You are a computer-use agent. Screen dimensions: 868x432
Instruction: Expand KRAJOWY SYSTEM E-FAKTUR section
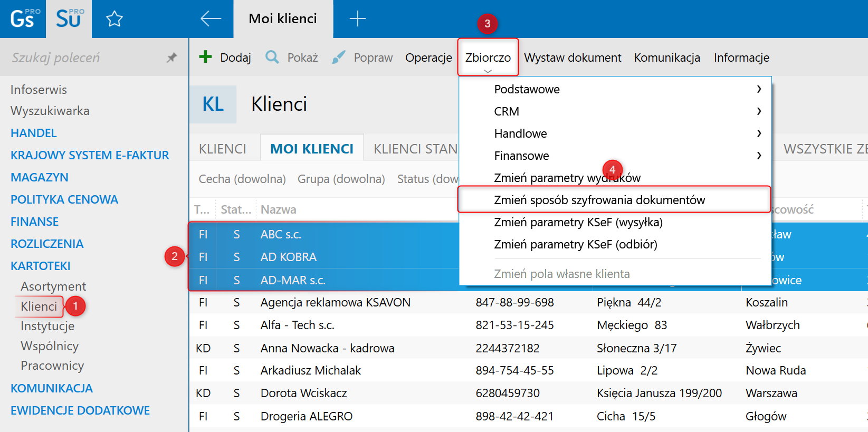pos(90,155)
